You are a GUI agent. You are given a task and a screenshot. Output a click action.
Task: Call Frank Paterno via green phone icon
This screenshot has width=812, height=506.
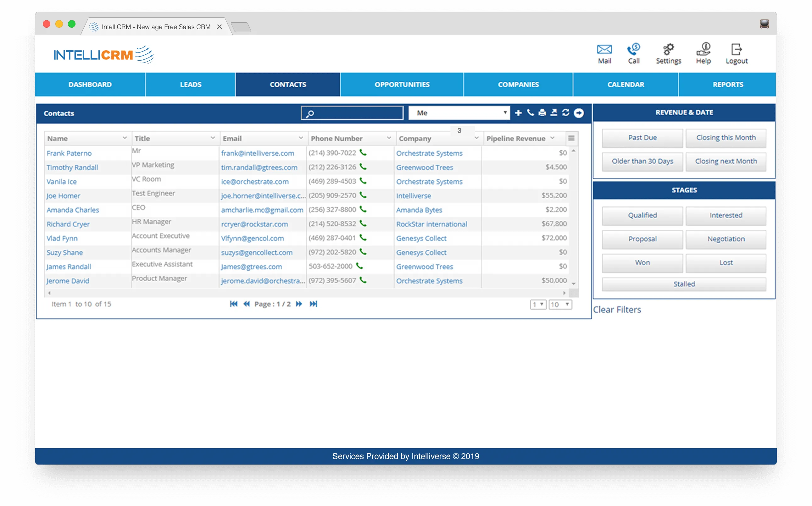[x=363, y=153]
